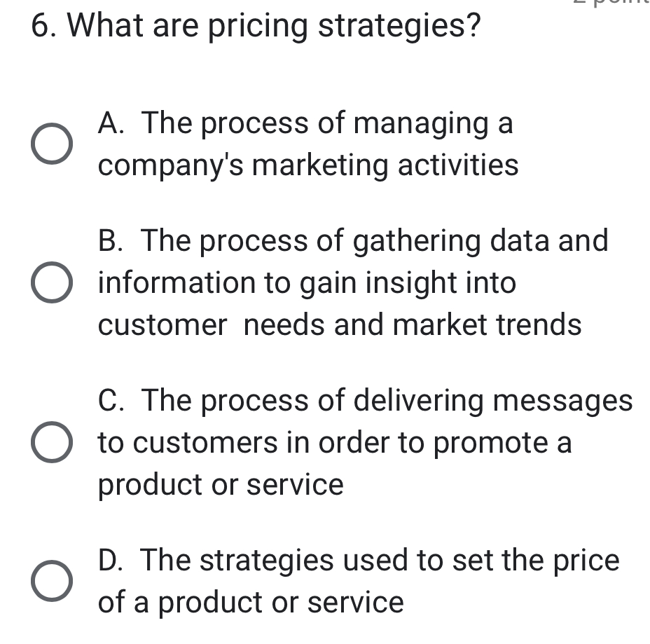Screen dimensions: 650x644
Task: Click the option D label text
Action: 357,580
